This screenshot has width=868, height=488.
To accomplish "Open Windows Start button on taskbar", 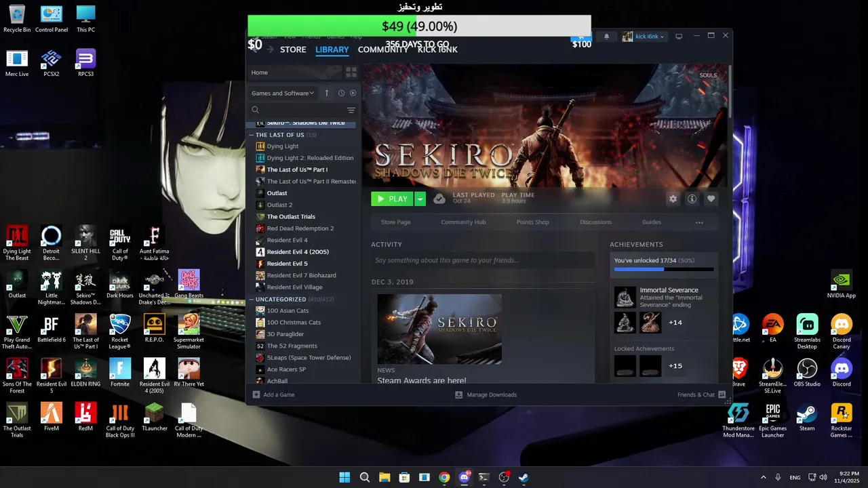I will click(344, 477).
